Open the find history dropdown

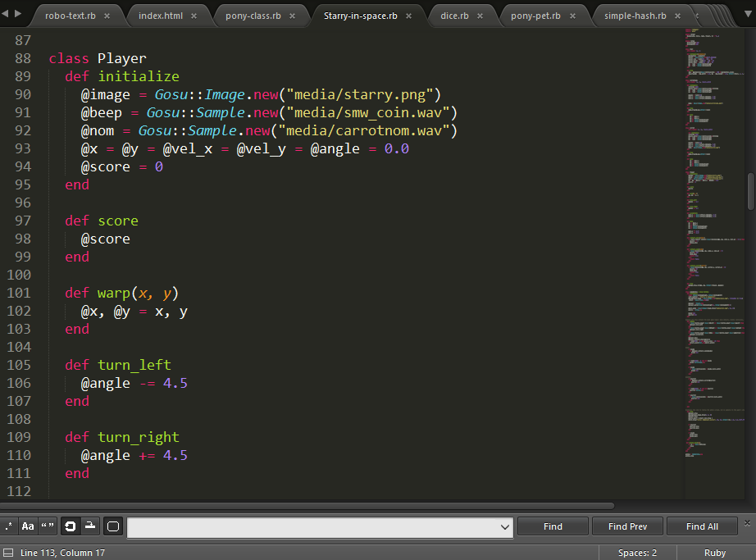505,527
